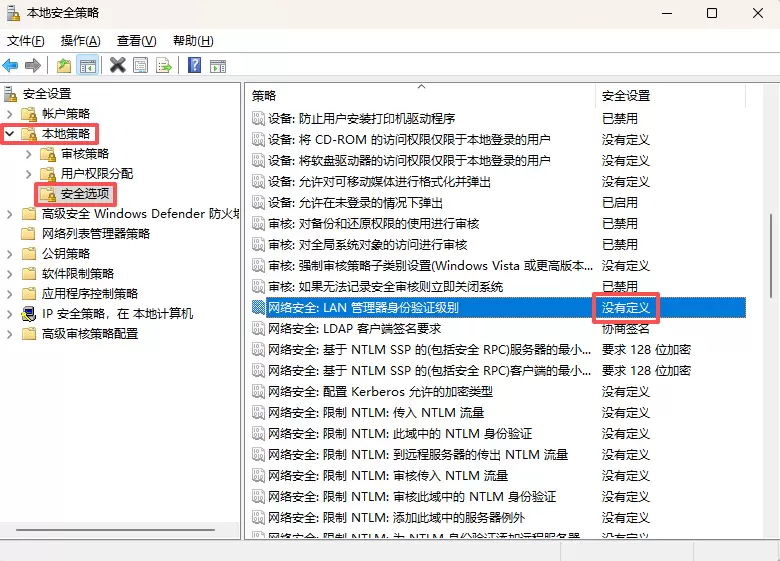Screen dimensions: 780x561
Task: Click the forward arrow toolbar icon
Action: click(33, 66)
